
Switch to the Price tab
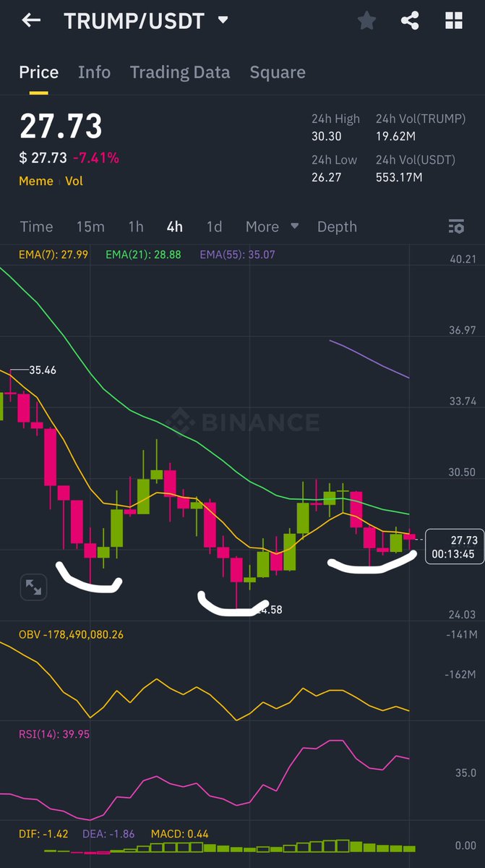point(39,72)
